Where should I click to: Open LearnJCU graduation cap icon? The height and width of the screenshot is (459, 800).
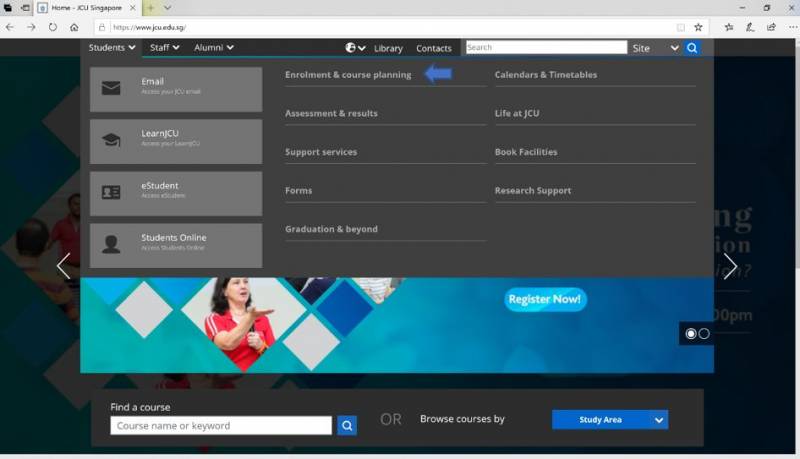(x=111, y=140)
